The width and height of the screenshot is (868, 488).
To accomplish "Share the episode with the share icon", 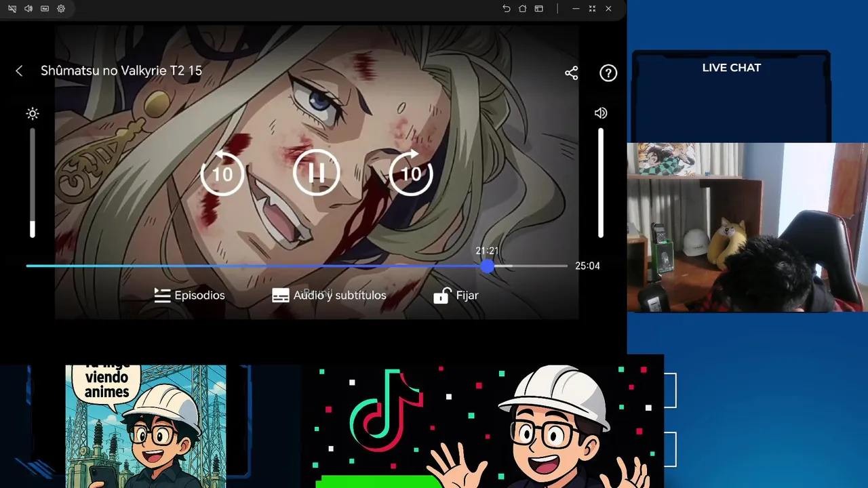I will pos(572,73).
